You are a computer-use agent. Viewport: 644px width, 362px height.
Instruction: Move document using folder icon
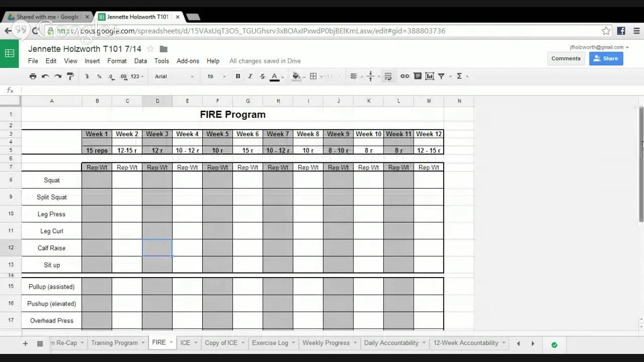click(x=164, y=49)
